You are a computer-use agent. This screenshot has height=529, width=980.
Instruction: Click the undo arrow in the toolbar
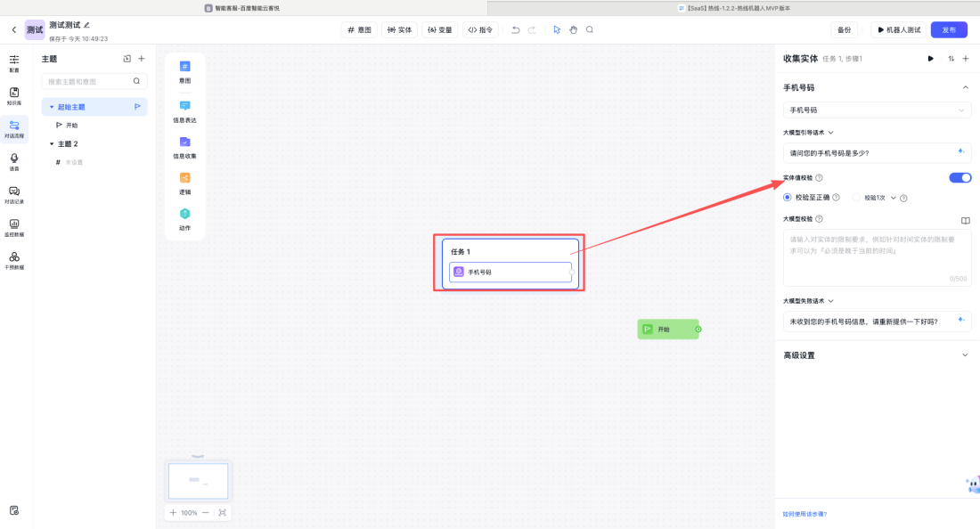click(x=515, y=29)
